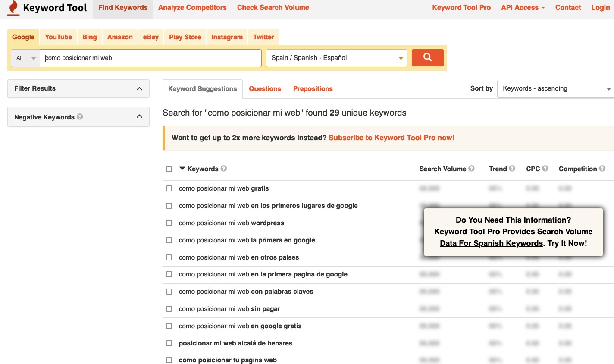Check the 'con palabras claves' row

click(x=169, y=292)
